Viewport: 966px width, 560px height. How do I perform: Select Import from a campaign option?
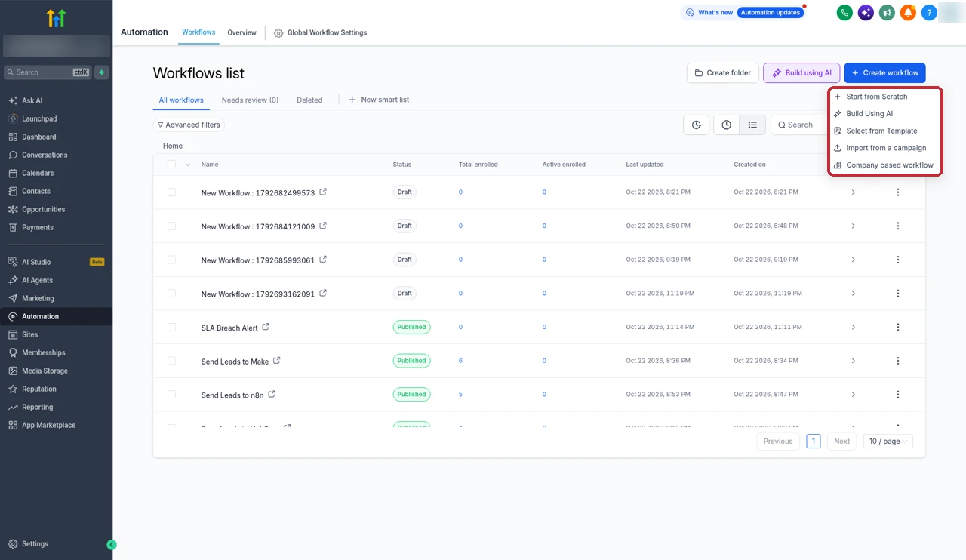click(885, 148)
